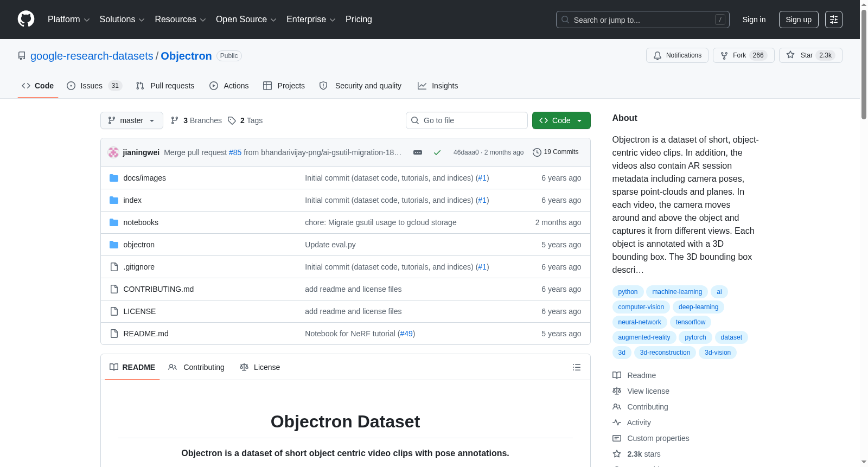Open google-research-datasets owner link
The width and height of the screenshot is (868, 467).
92,56
